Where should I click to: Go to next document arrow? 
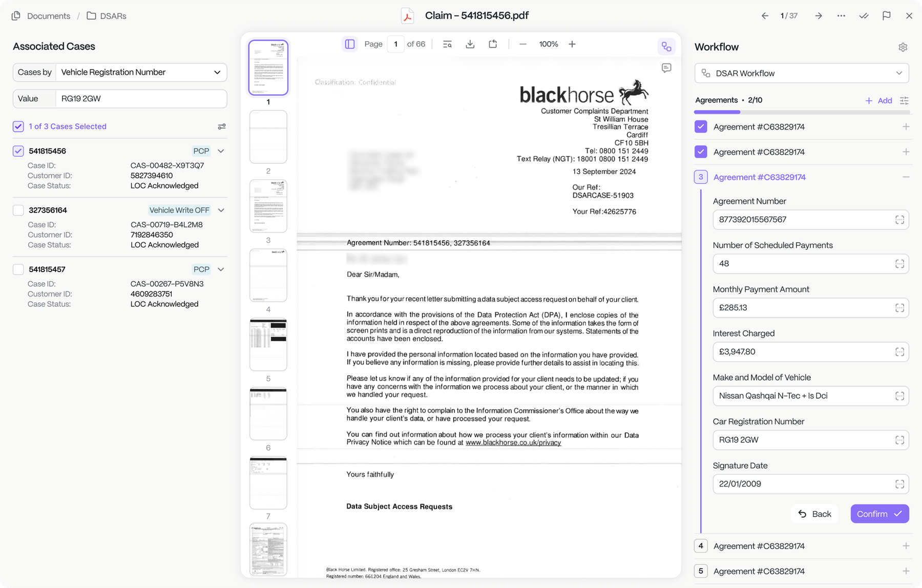click(x=819, y=16)
